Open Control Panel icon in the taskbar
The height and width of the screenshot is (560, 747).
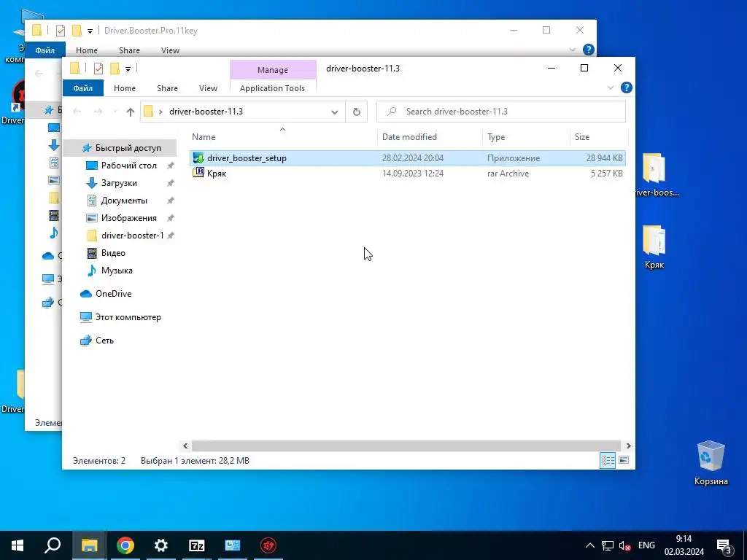[x=233, y=545]
